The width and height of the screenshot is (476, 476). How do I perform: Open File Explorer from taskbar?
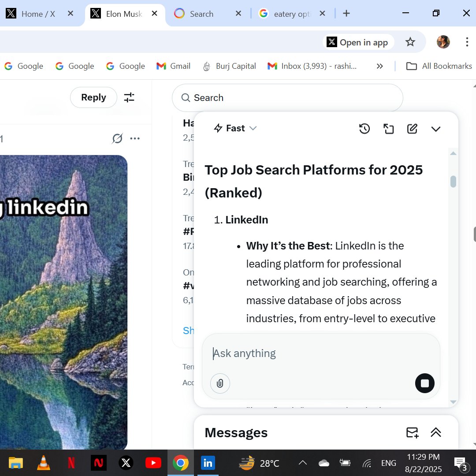click(16, 463)
